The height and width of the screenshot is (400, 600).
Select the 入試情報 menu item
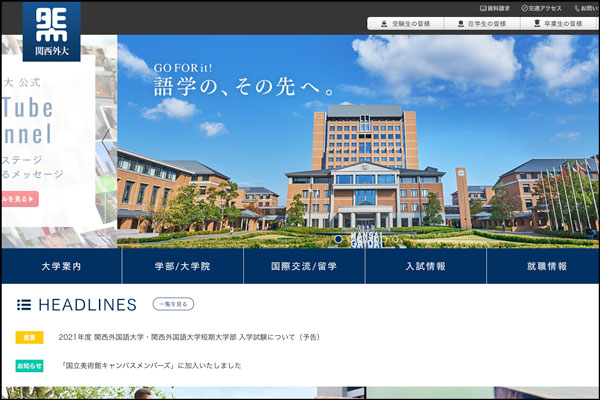coord(425,266)
